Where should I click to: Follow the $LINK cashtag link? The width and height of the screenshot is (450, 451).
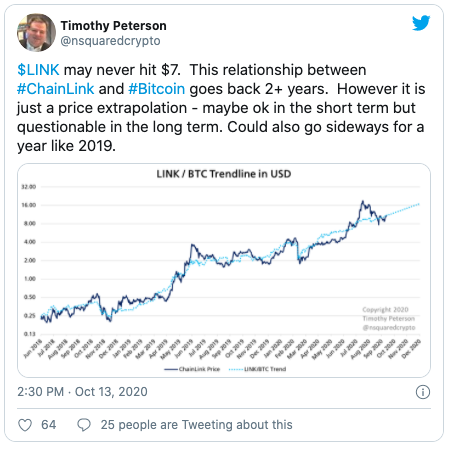coord(38,70)
